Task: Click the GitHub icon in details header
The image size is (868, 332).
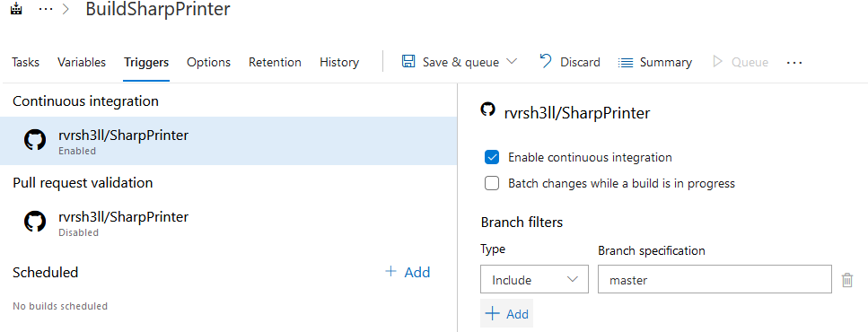Action: [487, 109]
